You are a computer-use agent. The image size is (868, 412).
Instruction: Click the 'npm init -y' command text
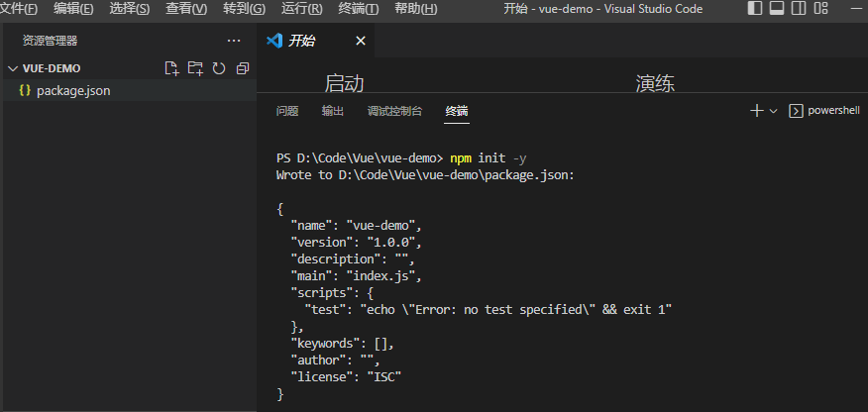coord(488,158)
